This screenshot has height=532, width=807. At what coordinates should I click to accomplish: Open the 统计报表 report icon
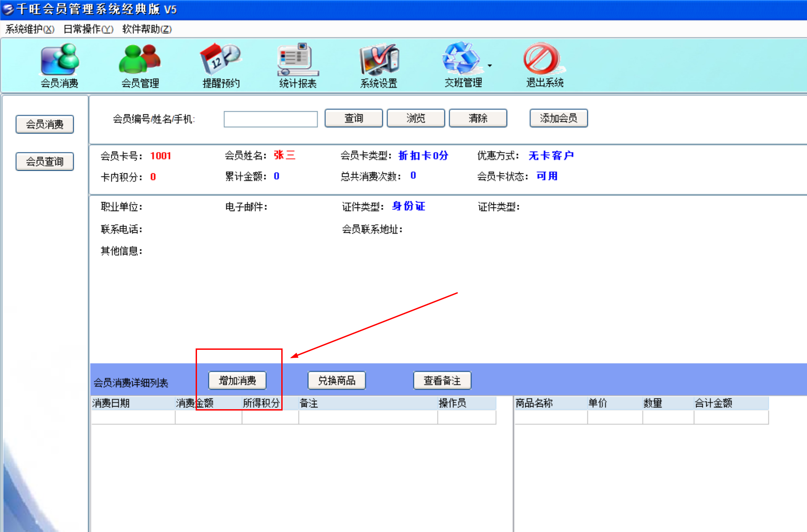(298, 65)
